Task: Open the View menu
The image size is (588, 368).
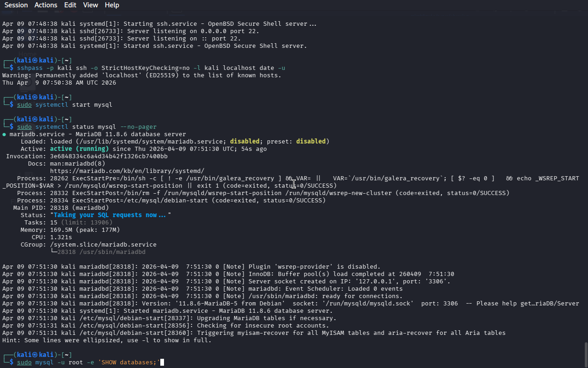Action: (90, 5)
